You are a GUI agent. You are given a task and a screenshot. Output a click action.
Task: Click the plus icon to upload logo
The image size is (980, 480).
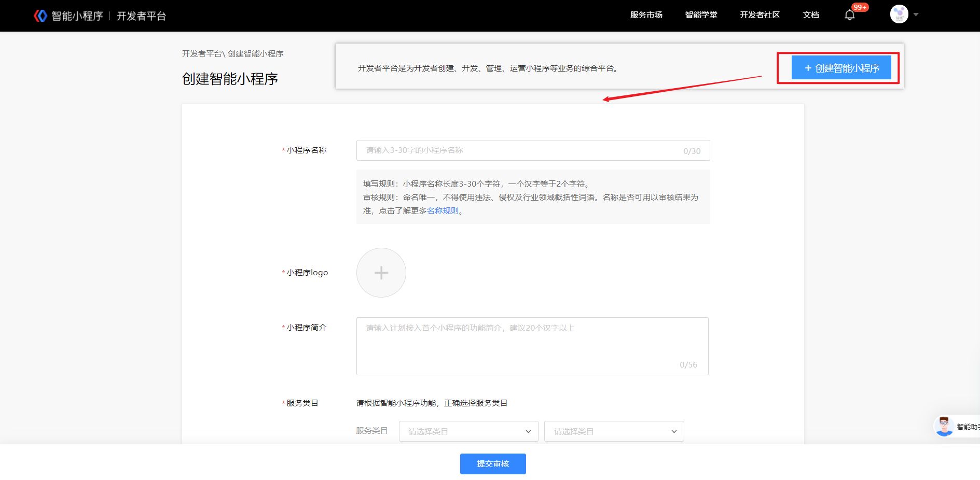381,273
